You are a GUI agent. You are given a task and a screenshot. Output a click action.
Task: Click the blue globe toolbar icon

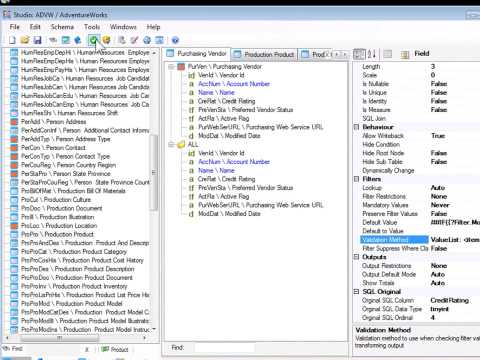click(147, 40)
